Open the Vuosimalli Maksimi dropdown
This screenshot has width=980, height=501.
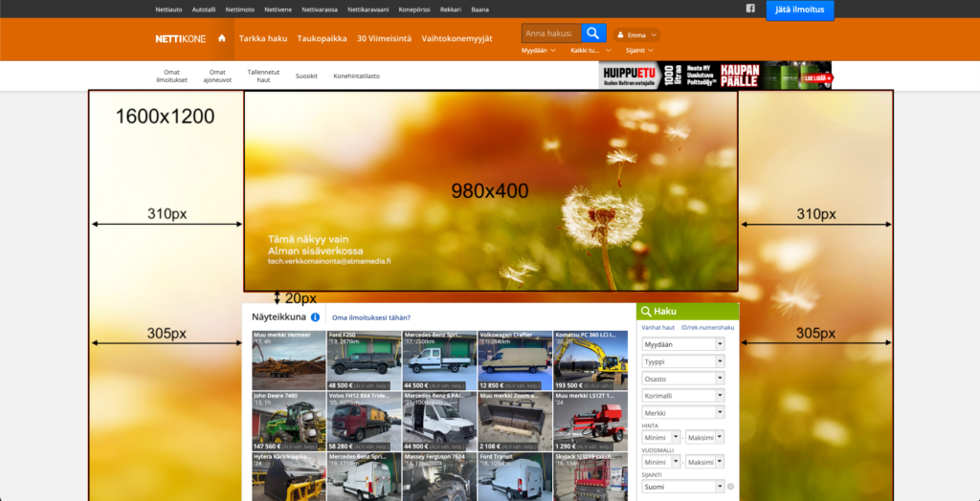(705, 462)
